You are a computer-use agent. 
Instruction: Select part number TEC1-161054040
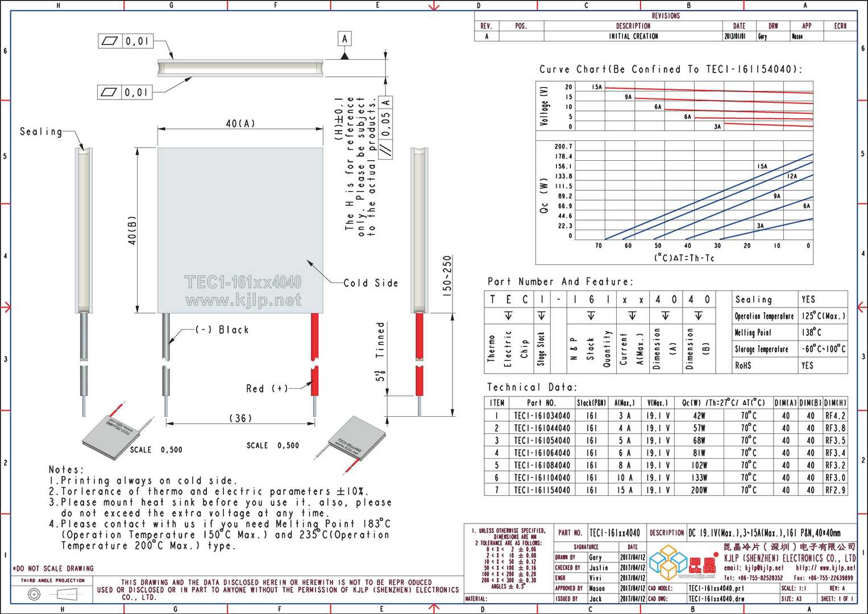(x=542, y=441)
